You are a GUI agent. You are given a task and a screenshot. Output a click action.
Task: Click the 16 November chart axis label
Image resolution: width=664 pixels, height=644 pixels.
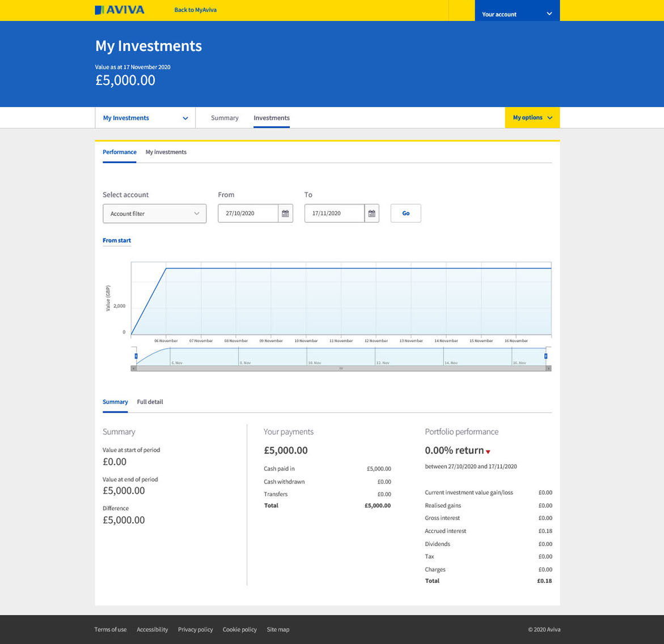(516, 341)
